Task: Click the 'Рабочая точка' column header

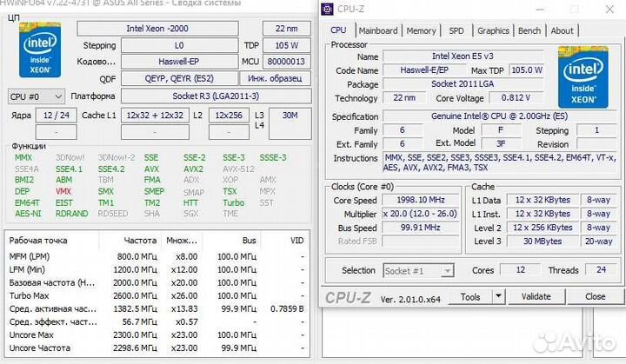Action: click(x=52, y=241)
